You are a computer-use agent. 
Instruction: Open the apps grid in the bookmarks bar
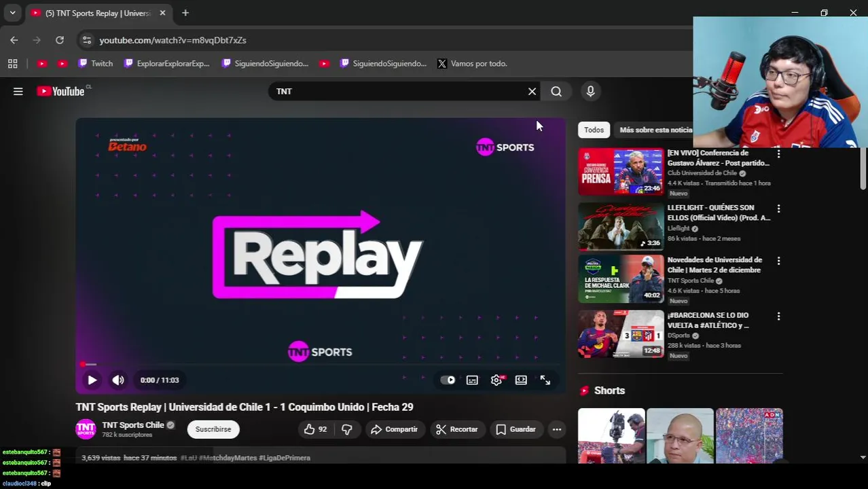(12, 63)
